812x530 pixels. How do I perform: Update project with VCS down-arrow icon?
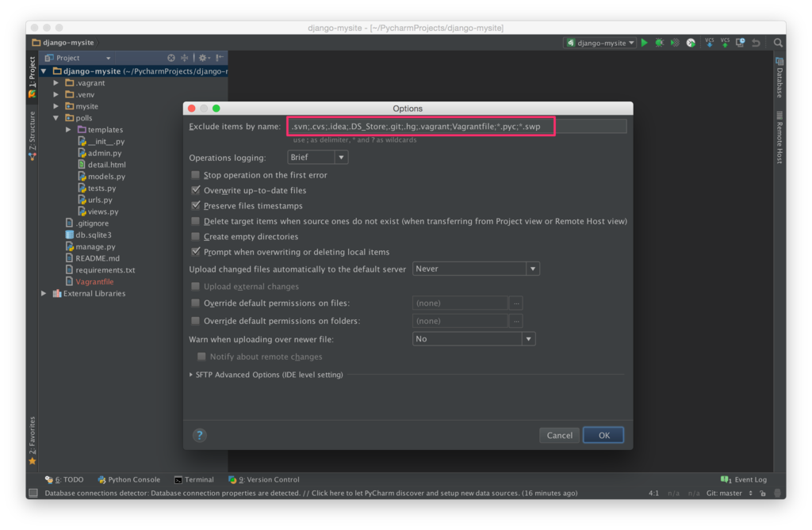pyautogui.click(x=710, y=43)
